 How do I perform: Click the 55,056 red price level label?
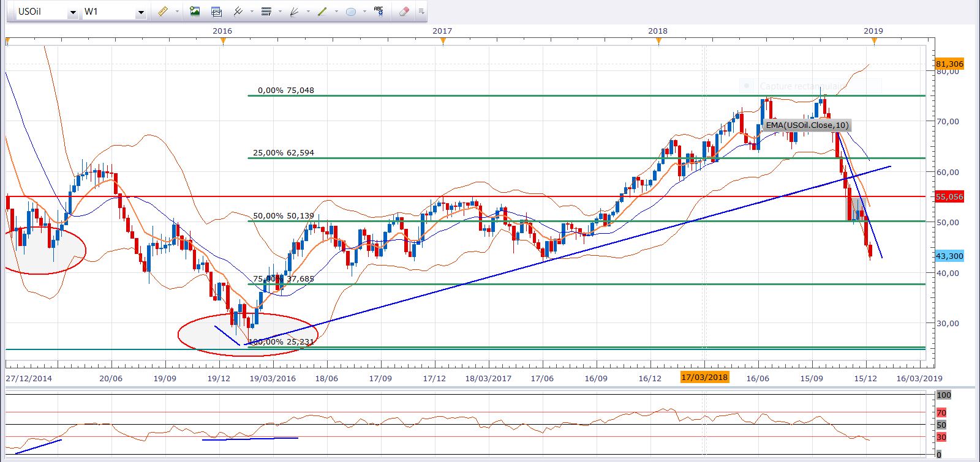coord(949,196)
